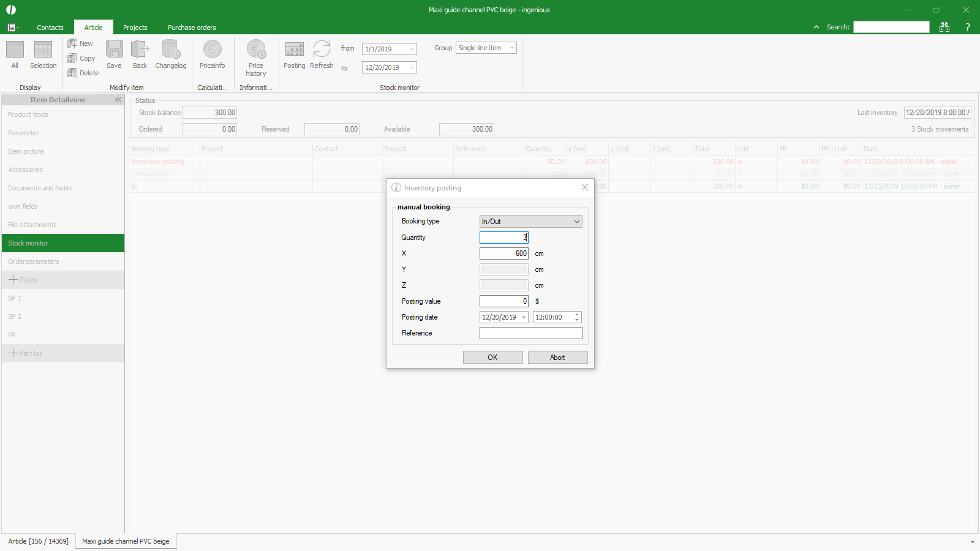Viewport: 980px width, 551px height.
Task: Open the Booking type dropdown
Action: coord(530,222)
